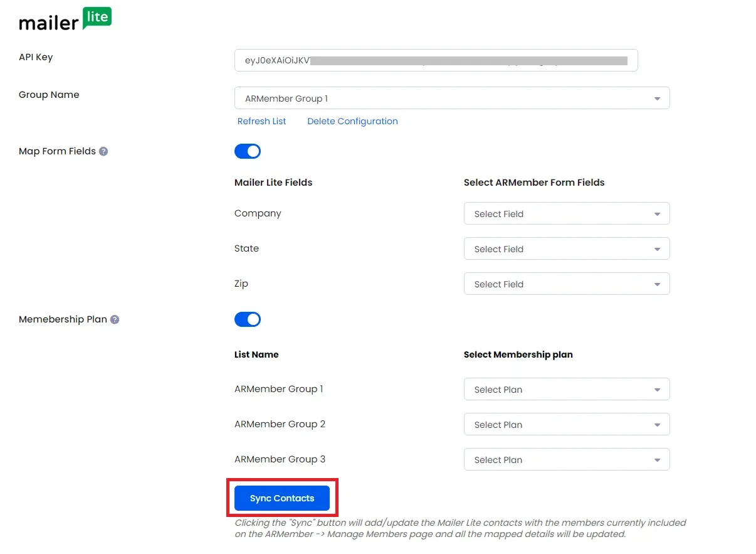The height and width of the screenshot is (554, 756).
Task: Click the Select Membership plan header
Action: (518, 354)
